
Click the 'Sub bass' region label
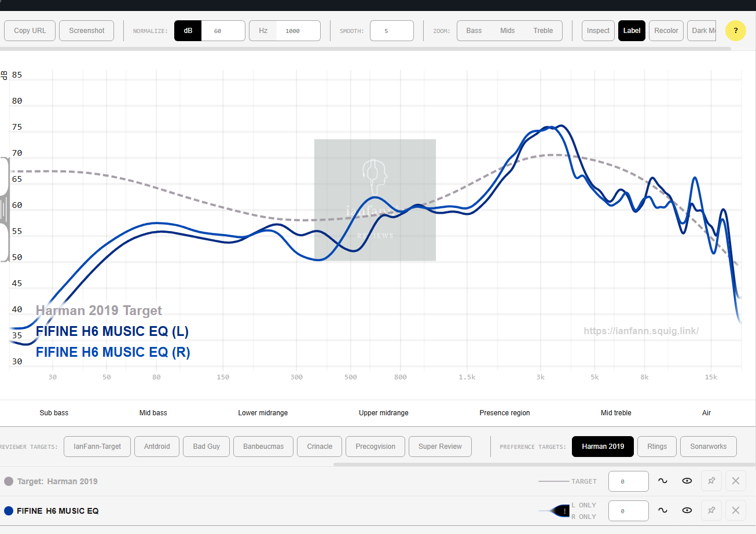coord(54,413)
